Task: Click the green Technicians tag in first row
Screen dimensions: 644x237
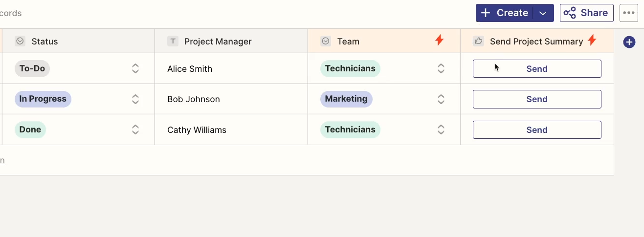Action: coord(350,68)
